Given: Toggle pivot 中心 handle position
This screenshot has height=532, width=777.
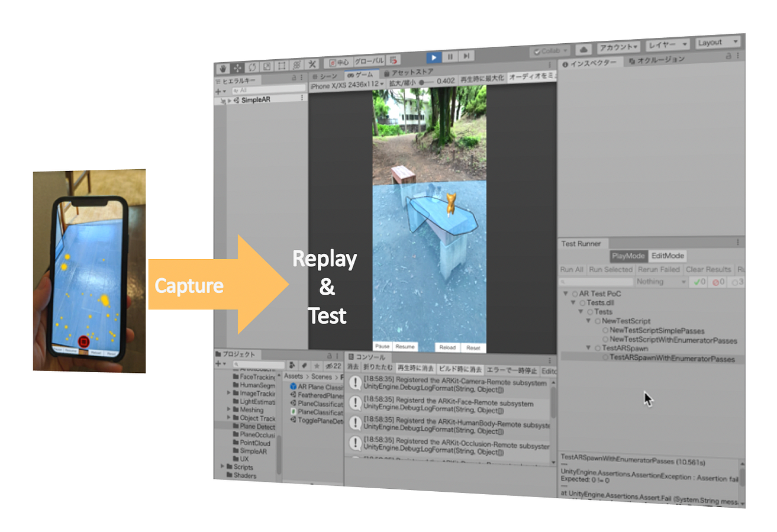Looking at the screenshot, I should point(339,62).
